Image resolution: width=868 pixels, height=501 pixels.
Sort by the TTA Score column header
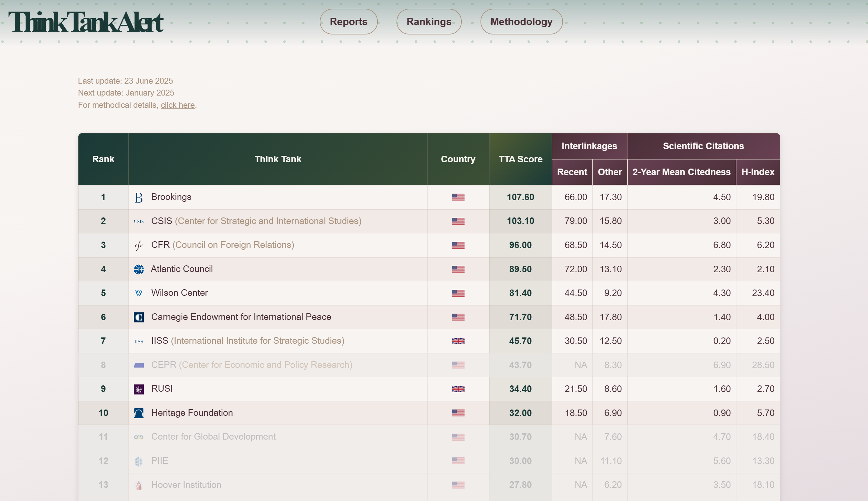click(x=520, y=159)
